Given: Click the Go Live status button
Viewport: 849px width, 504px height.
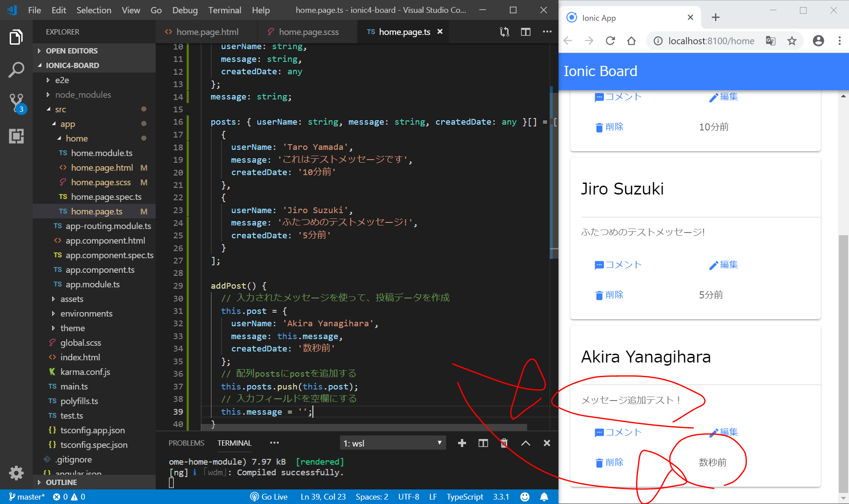Looking at the screenshot, I should 269,497.
